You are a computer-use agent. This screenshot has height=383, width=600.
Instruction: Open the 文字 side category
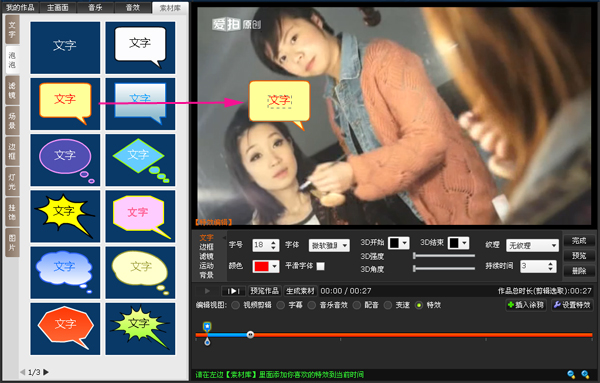pyautogui.click(x=12, y=29)
